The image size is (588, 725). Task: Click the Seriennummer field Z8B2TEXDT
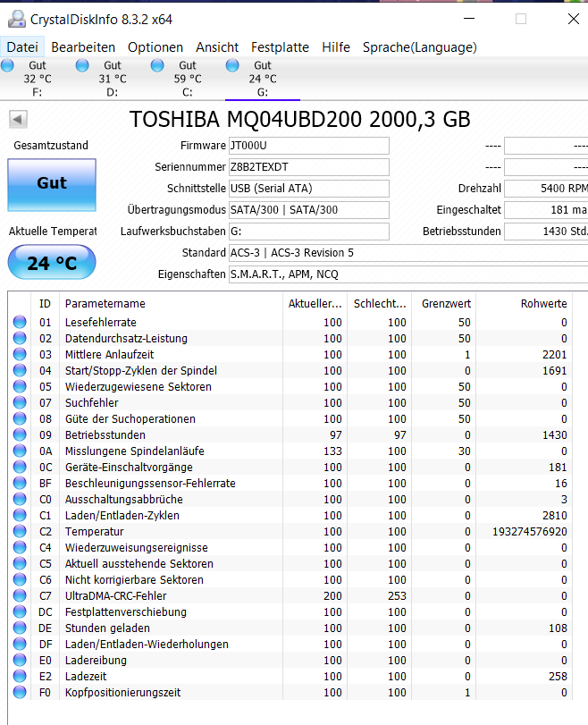coord(309,167)
